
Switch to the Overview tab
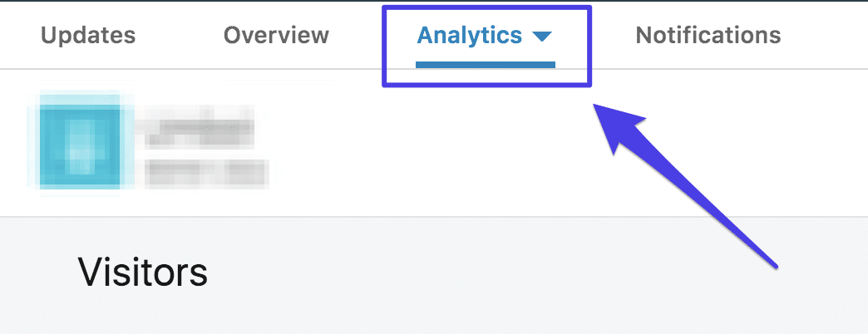pos(276,36)
